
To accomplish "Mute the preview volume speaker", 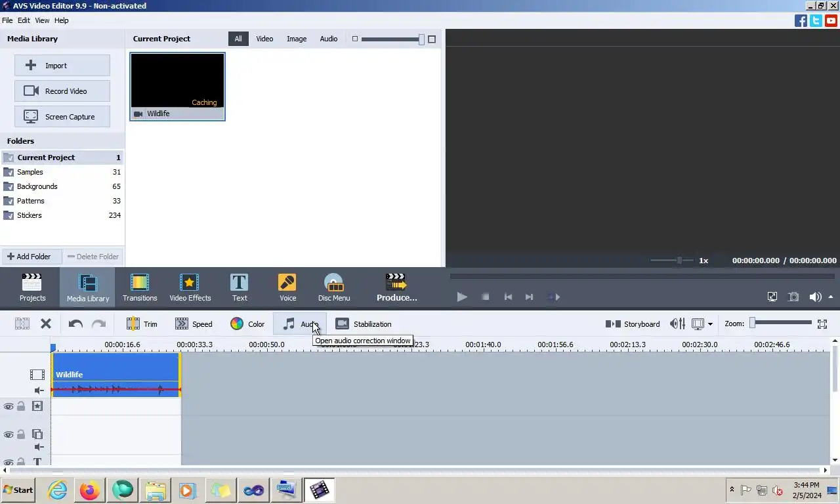I will (x=815, y=297).
